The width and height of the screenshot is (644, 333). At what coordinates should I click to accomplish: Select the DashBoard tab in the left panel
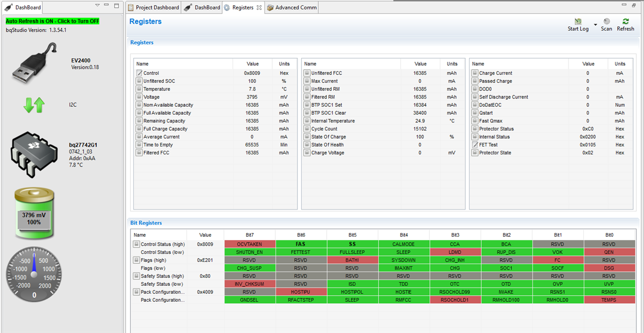pyautogui.click(x=23, y=7)
